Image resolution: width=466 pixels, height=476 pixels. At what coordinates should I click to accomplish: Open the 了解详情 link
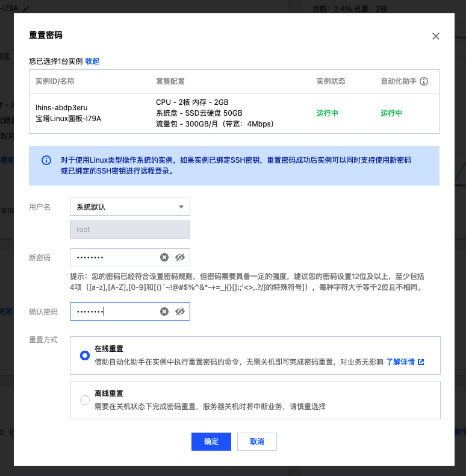pos(400,362)
